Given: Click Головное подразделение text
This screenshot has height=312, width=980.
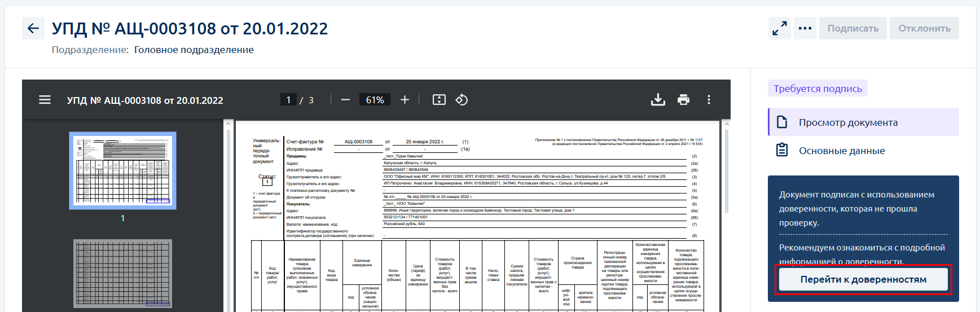Looking at the screenshot, I should [194, 50].
